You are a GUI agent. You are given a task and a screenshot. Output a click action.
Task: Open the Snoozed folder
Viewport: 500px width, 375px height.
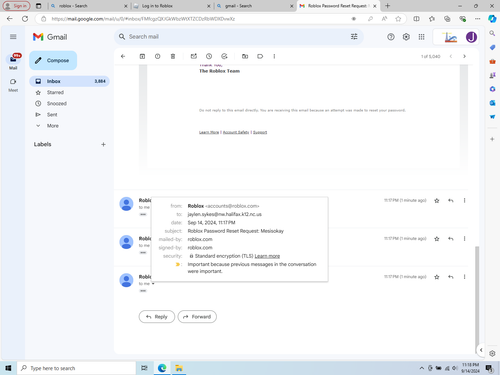point(57,103)
